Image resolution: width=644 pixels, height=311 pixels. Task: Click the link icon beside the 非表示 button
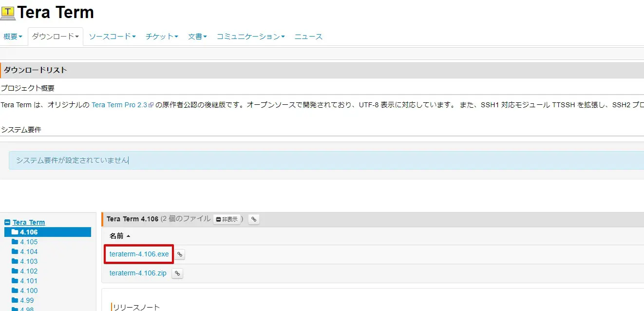(x=253, y=219)
